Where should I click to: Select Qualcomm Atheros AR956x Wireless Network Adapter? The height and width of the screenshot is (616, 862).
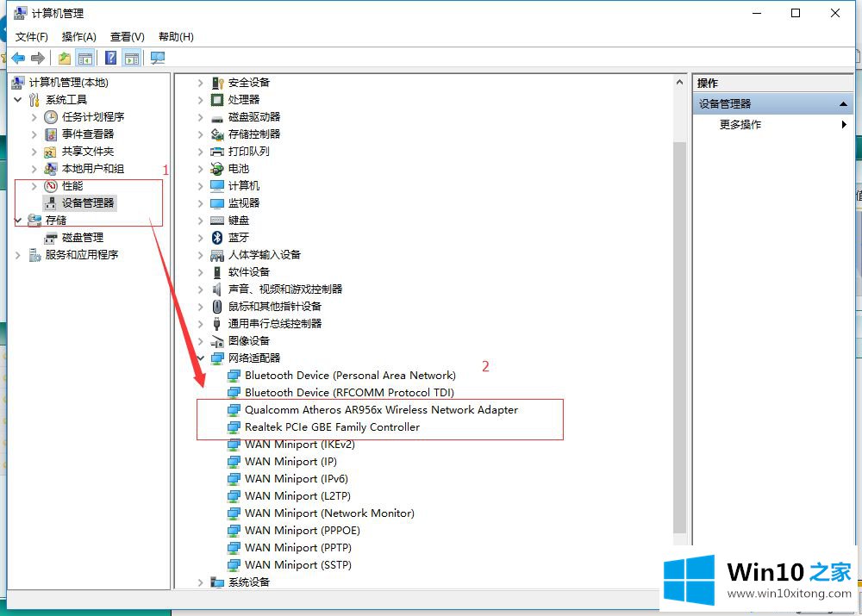pyautogui.click(x=382, y=410)
